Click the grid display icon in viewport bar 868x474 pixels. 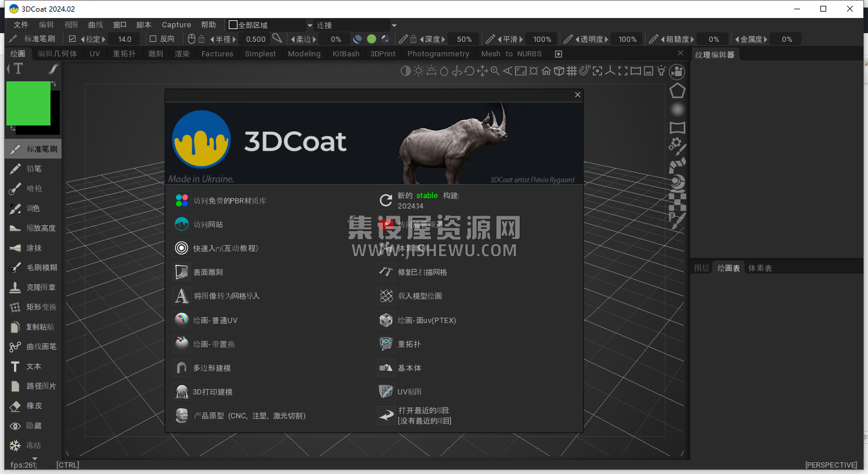point(571,71)
